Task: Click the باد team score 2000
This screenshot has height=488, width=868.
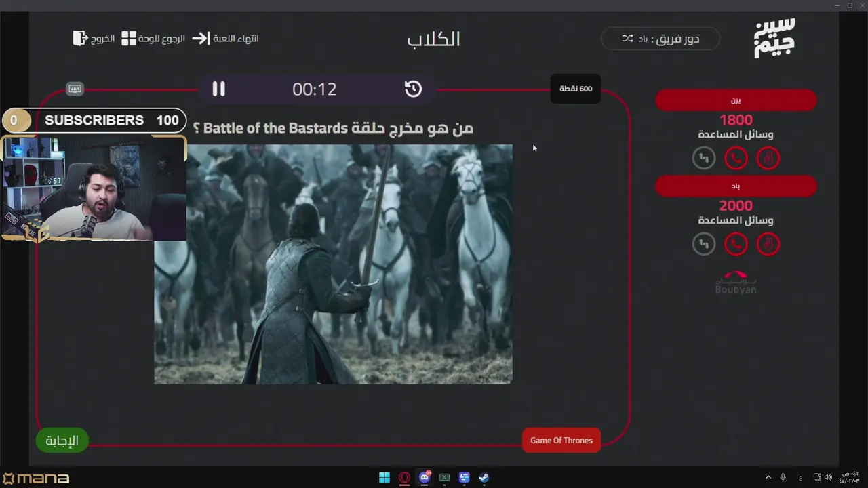Action: pos(736,205)
